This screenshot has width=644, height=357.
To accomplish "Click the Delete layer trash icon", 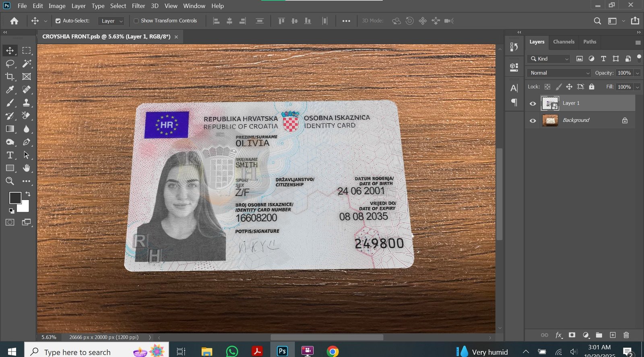I will (626, 335).
